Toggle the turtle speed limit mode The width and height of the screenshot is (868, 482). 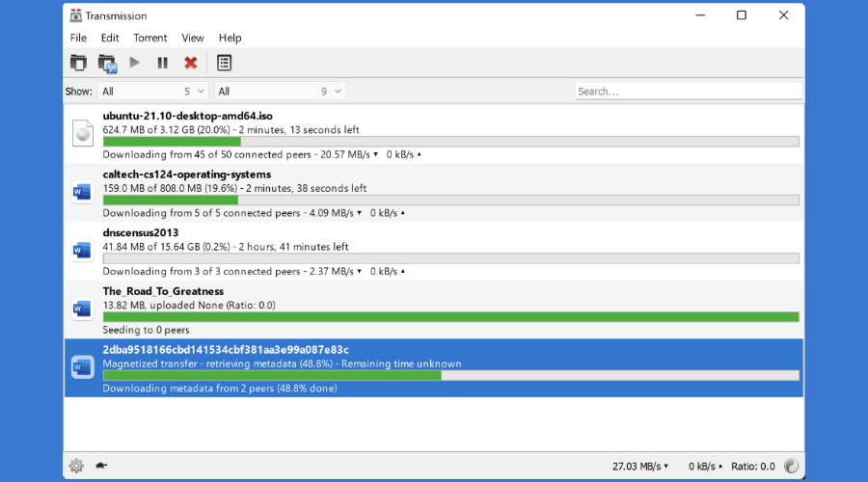click(x=100, y=466)
